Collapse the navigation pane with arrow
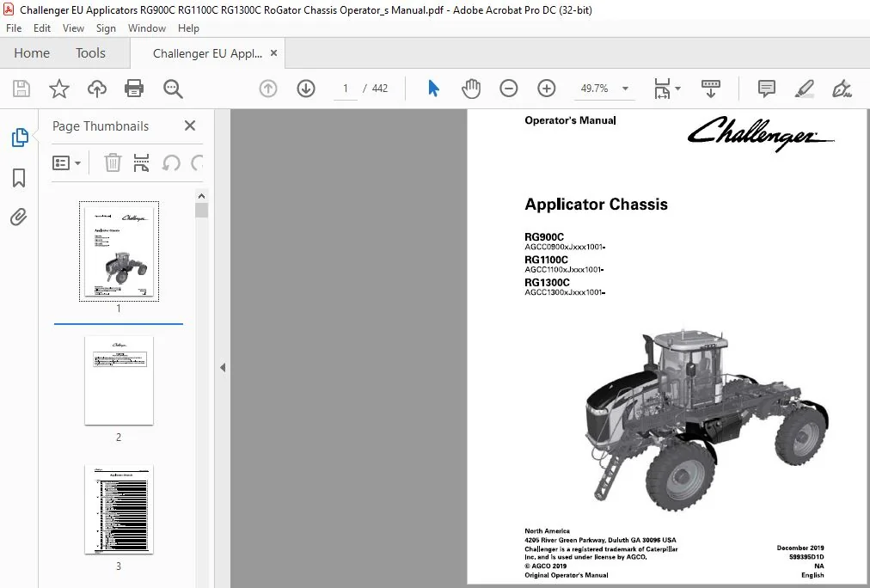This screenshot has width=870, height=588. pyautogui.click(x=223, y=367)
